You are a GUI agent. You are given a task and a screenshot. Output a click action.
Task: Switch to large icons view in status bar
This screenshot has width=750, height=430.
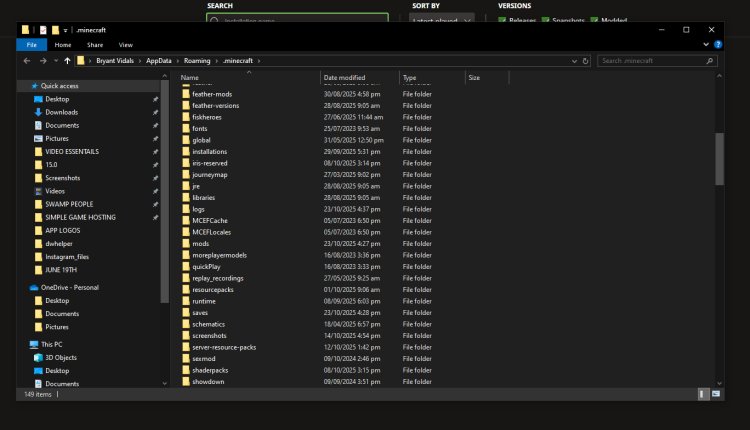[x=717, y=395]
